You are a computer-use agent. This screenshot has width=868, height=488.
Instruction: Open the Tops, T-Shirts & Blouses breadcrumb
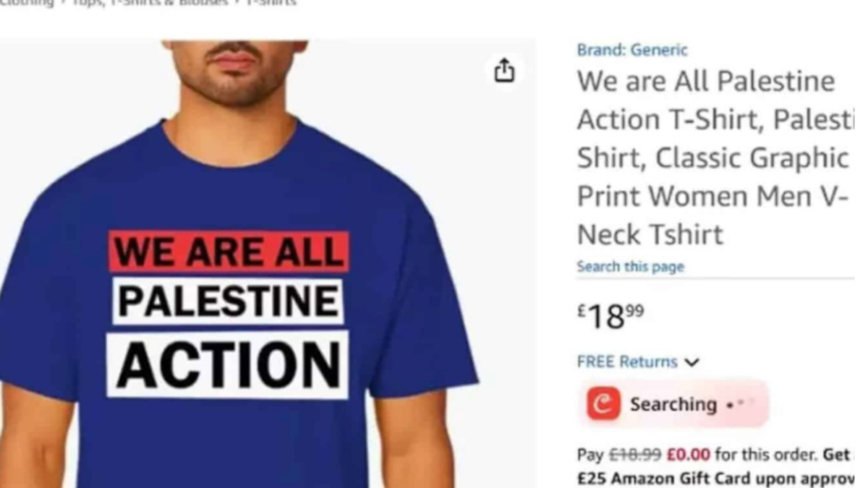(x=150, y=3)
